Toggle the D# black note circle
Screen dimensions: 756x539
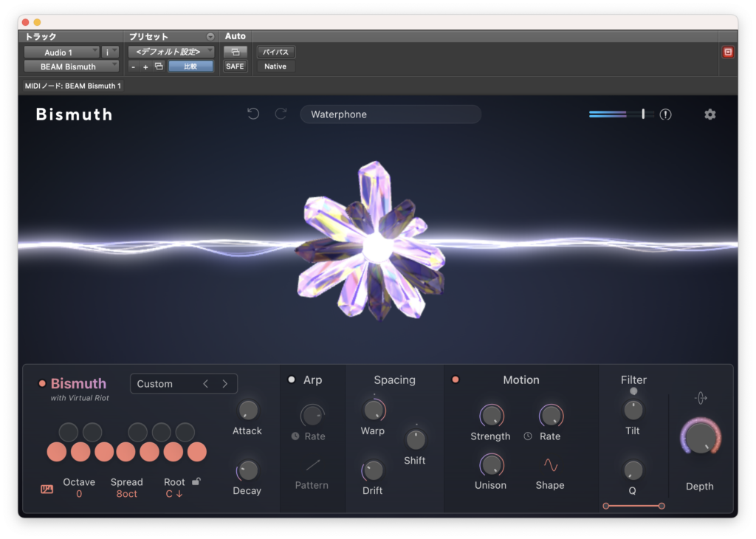coord(92,432)
